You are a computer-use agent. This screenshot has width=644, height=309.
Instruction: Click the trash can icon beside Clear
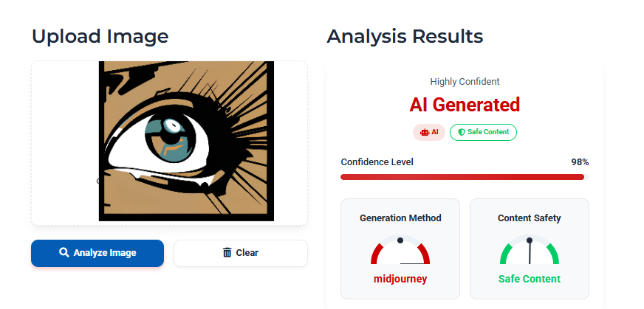[x=227, y=252]
